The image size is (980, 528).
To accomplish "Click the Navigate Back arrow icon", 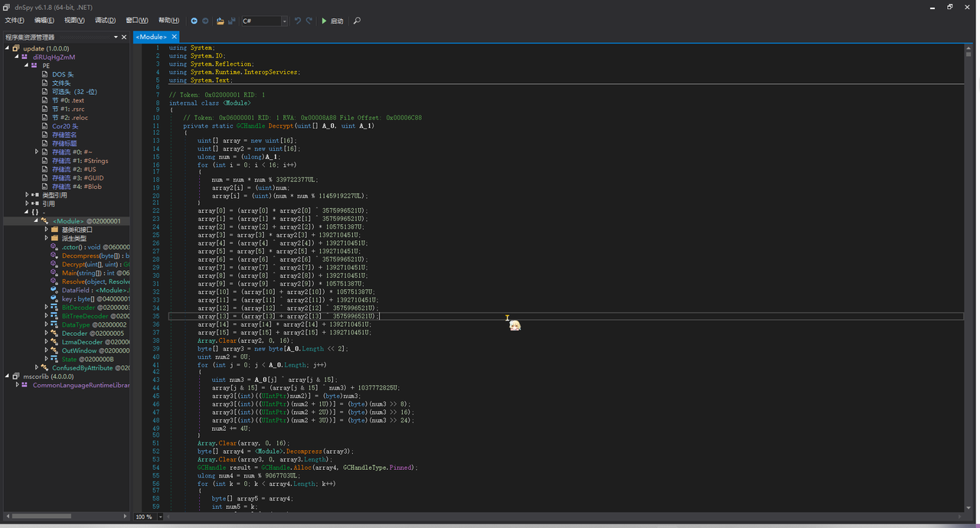I will tap(194, 21).
